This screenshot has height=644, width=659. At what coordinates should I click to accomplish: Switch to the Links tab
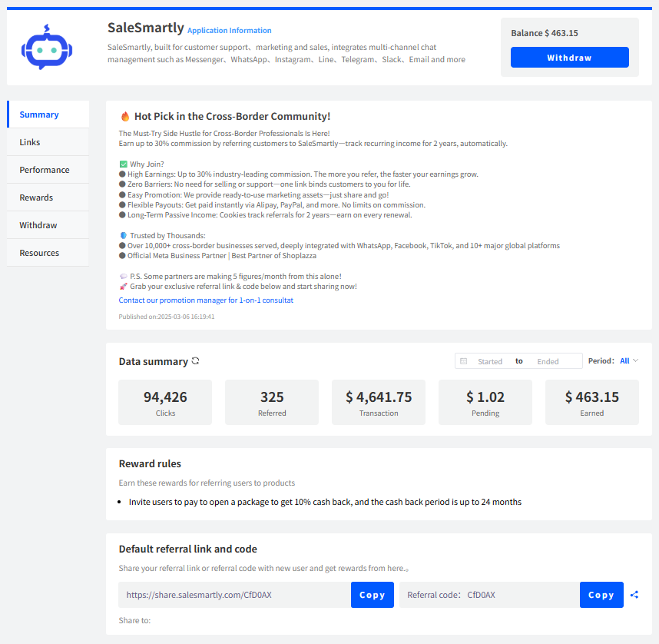(x=48, y=142)
